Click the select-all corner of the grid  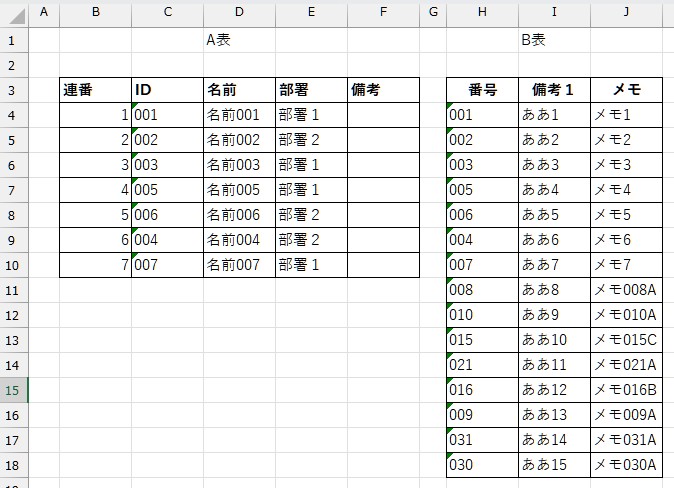[13, 13]
